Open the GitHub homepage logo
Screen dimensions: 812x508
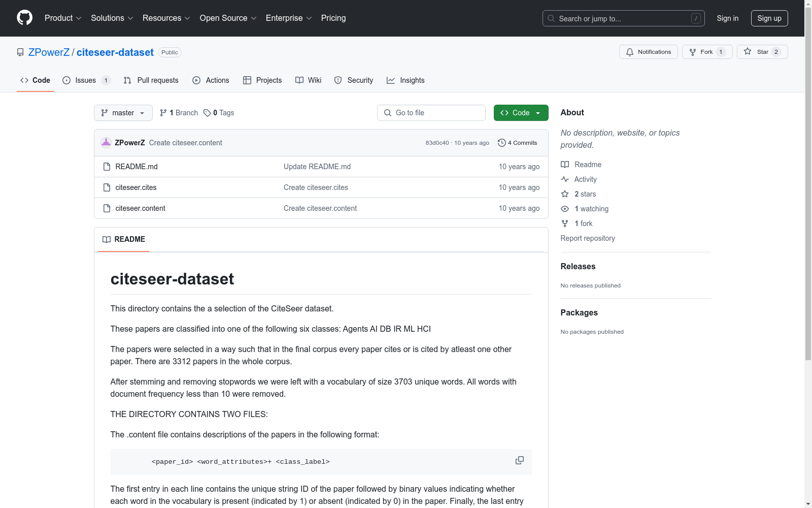[x=24, y=18]
